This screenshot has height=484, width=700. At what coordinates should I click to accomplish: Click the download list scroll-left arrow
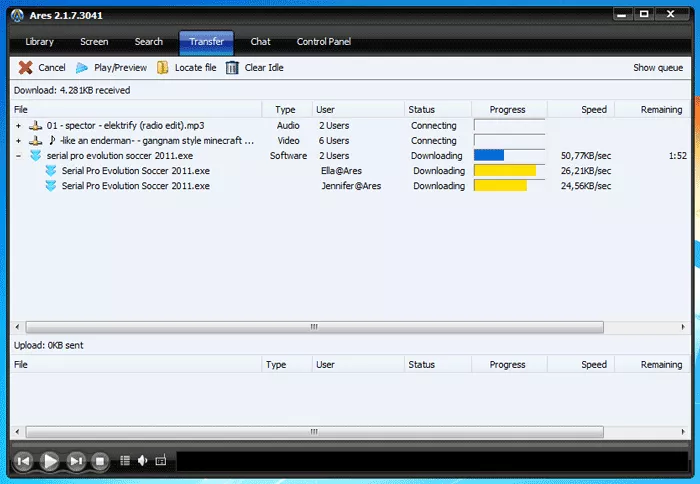17,327
